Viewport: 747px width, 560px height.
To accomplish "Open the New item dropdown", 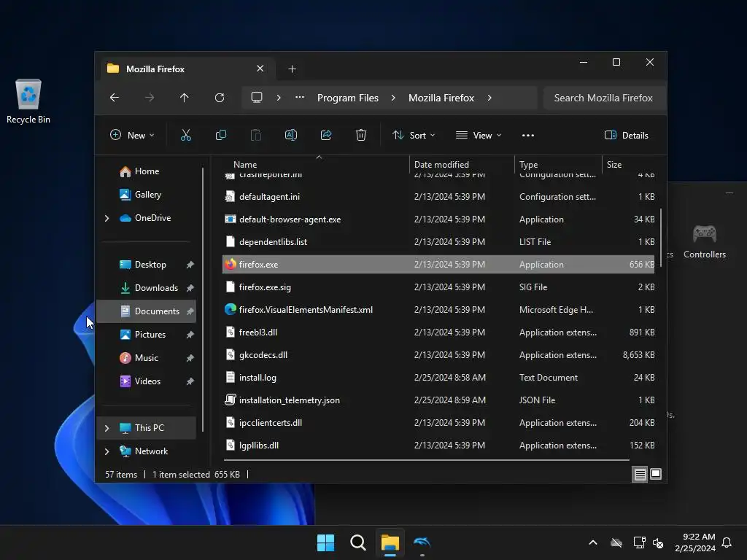I will point(132,135).
